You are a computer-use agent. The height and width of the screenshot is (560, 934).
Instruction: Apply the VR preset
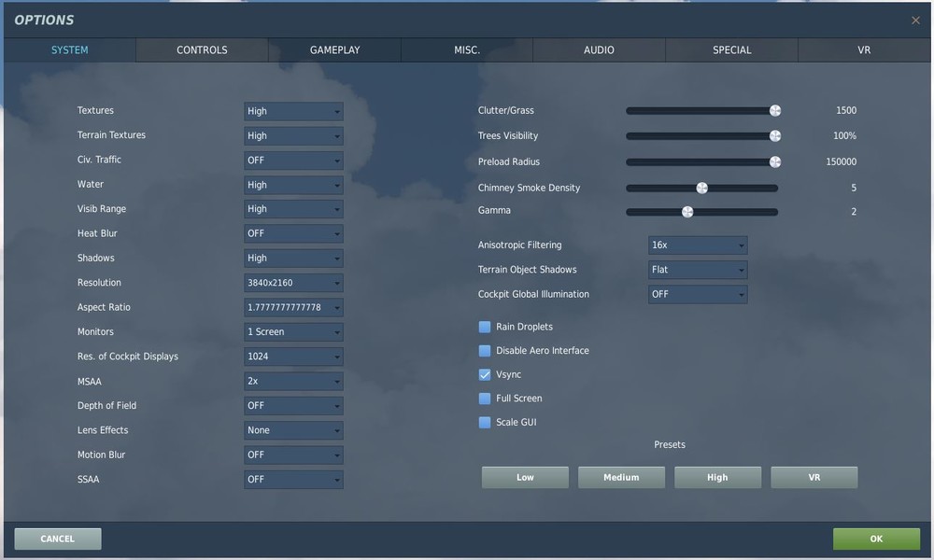point(814,477)
